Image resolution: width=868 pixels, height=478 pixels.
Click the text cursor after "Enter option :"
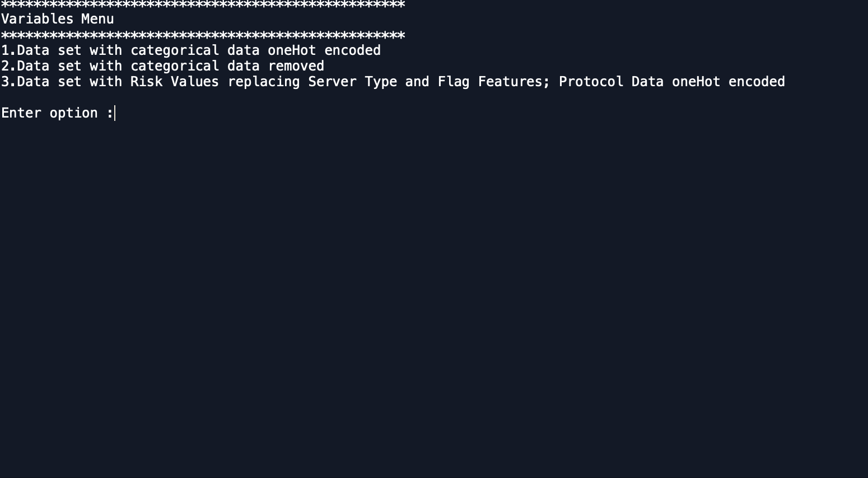[115, 113]
